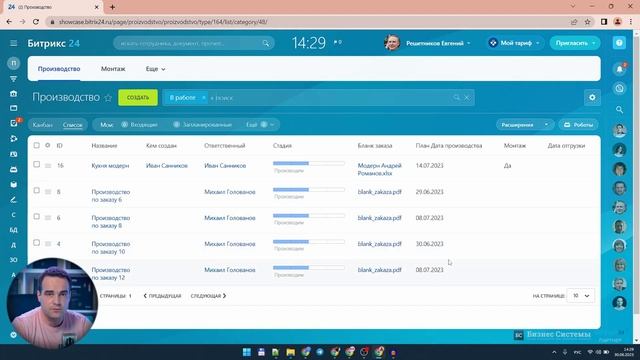Tick the select-all checkbox in table header
The image size is (640, 360).
point(37,145)
